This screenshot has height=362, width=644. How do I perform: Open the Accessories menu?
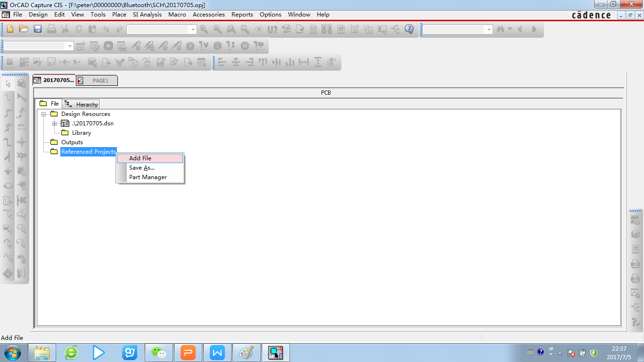(x=209, y=15)
